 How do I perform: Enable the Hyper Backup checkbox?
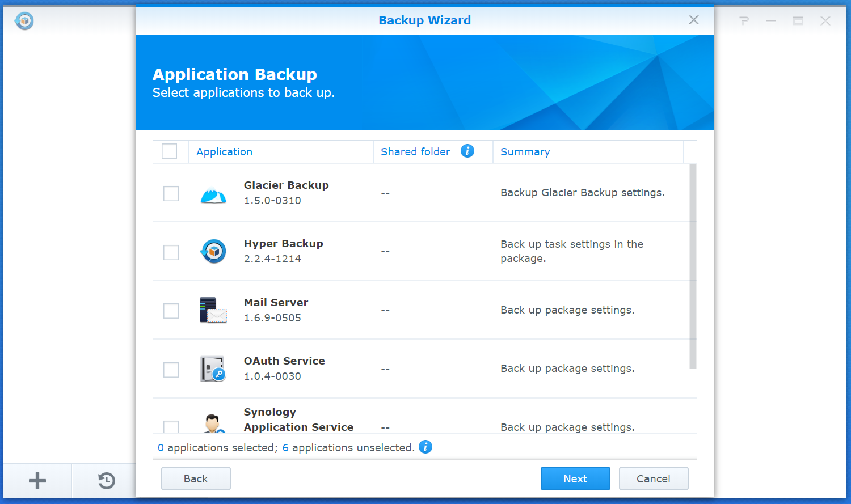171,252
